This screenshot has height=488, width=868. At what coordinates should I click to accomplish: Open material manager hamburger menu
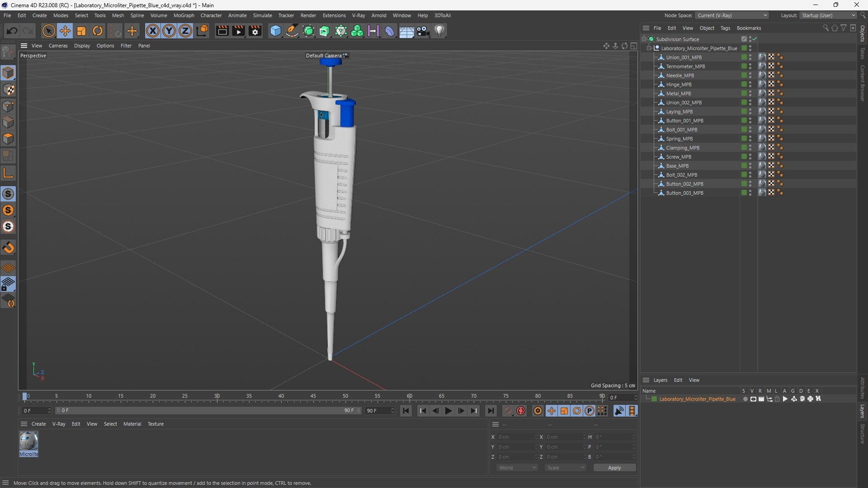24,424
